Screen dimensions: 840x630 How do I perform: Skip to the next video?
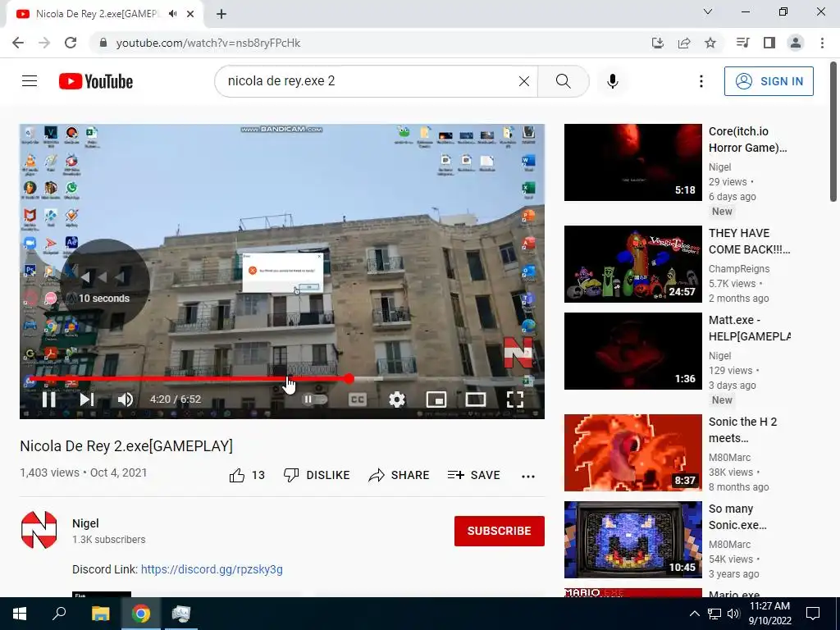pos(87,399)
